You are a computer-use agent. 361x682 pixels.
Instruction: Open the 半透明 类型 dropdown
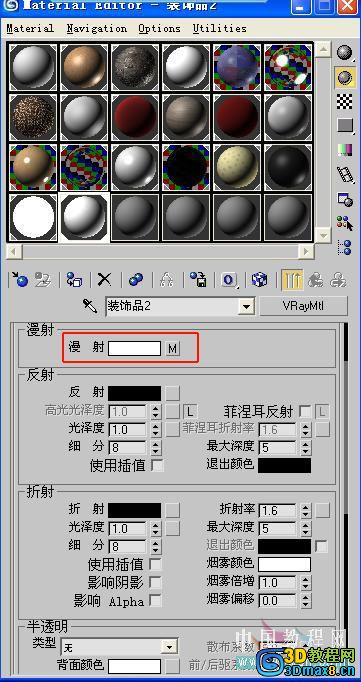point(170,648)
